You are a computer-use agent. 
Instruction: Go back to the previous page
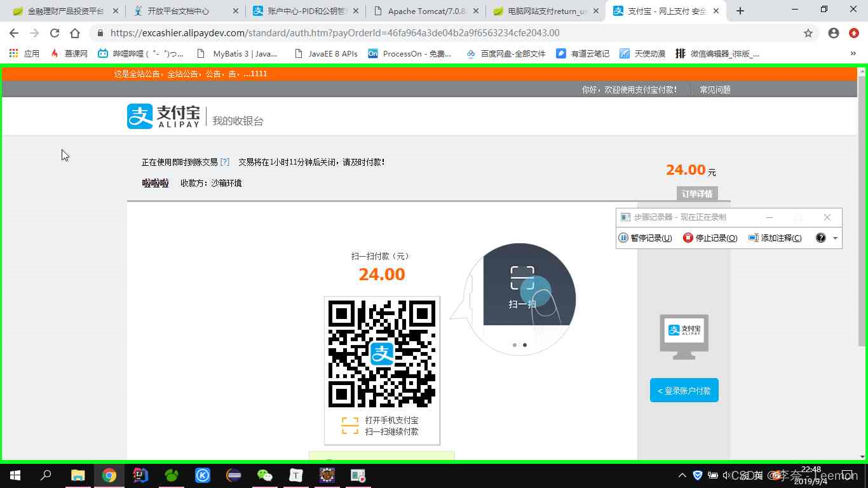tap(14, 33)
